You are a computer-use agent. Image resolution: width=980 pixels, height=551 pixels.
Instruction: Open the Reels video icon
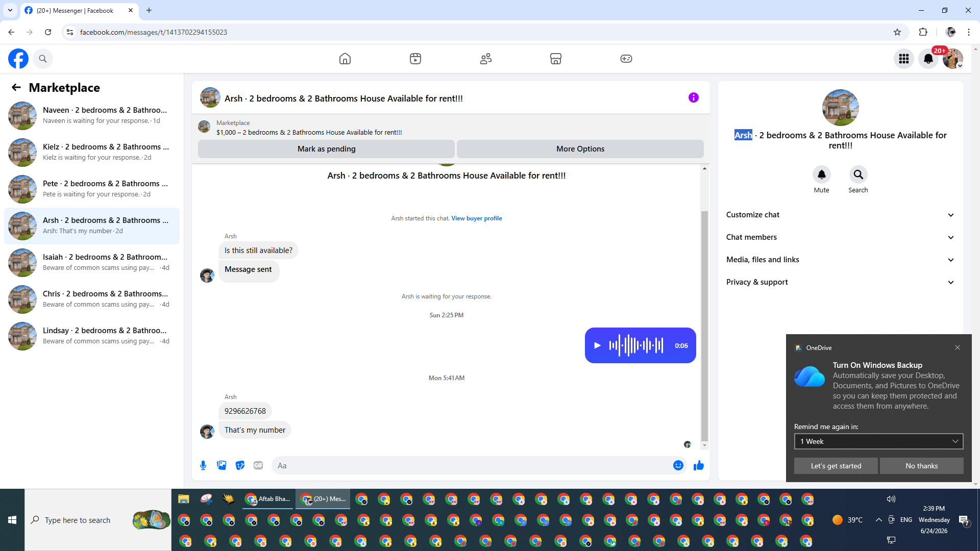click(415, 59)
